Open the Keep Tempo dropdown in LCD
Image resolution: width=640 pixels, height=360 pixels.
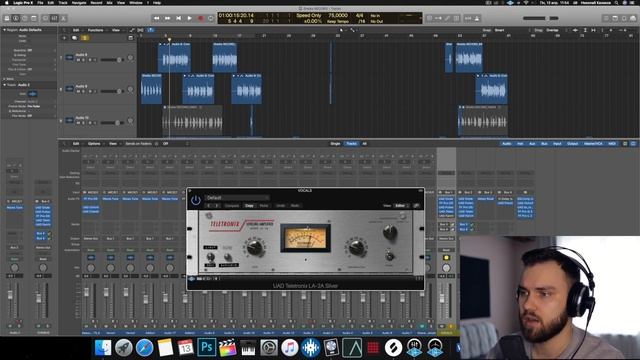click(x=338, y=21)
